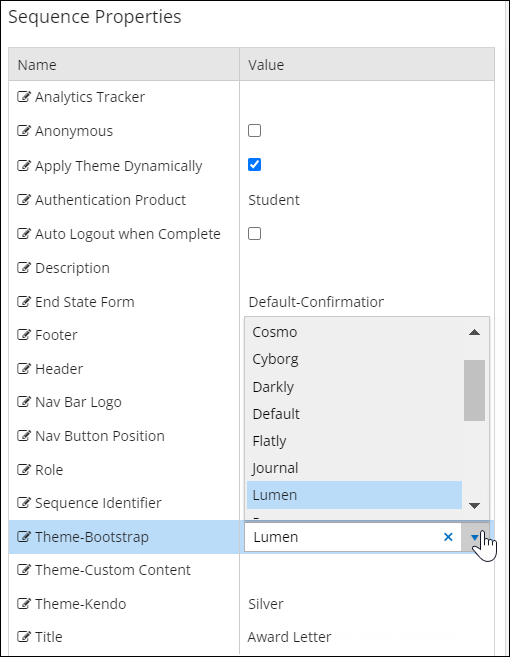Viewport: 510px width, 657px height.
Task: Tick the Auto Logout when Complete checkbox
Action: (254, 233)
